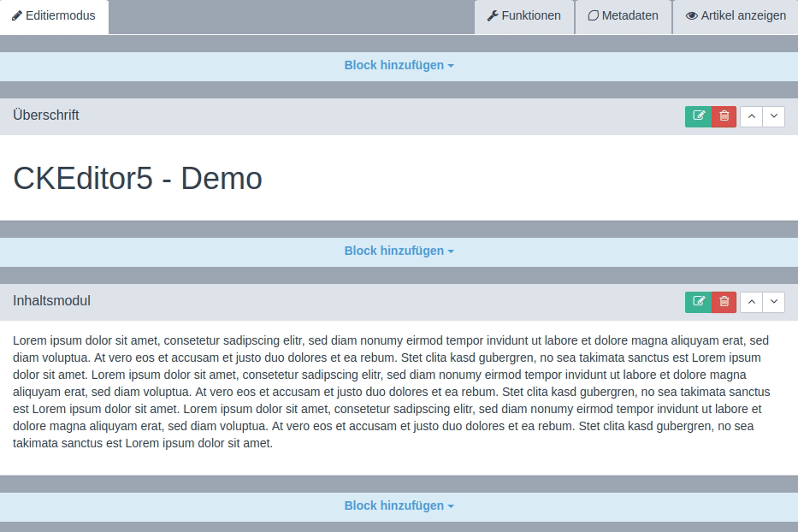Edit the Überschrift block
798x532 pixels.
point(698,116)
